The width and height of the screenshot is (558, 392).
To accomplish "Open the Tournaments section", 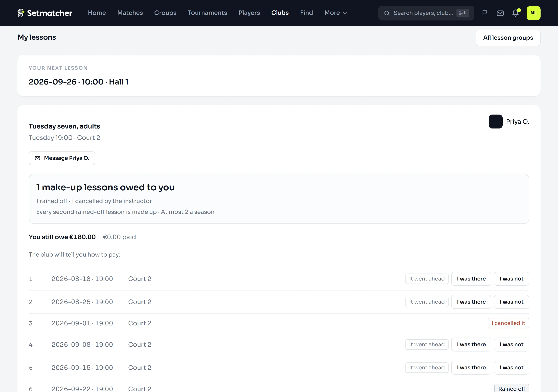I will click(207, 13).
